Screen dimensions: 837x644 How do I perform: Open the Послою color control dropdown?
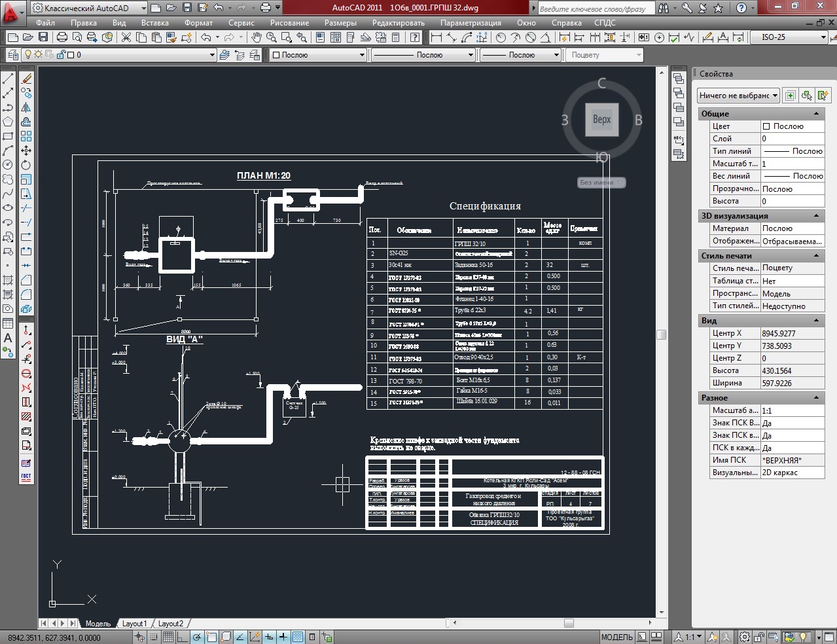pyautogui.click(x=317, y=55)
